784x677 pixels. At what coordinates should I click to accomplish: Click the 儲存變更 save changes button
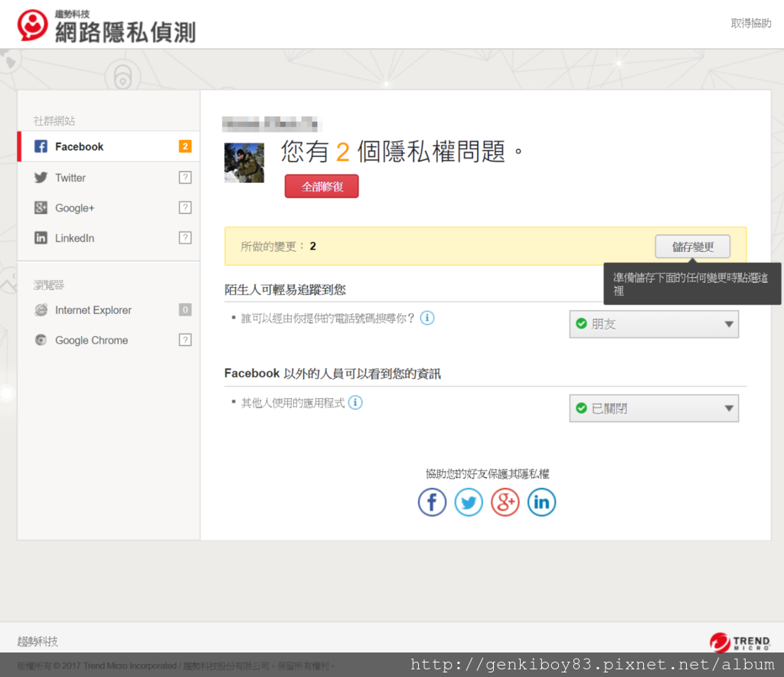click(x=692, y=247)
